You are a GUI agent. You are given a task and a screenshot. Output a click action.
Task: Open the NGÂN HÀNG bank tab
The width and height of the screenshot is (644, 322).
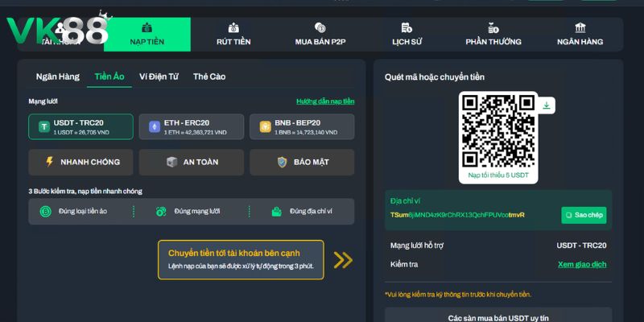(x=580, y=35)
